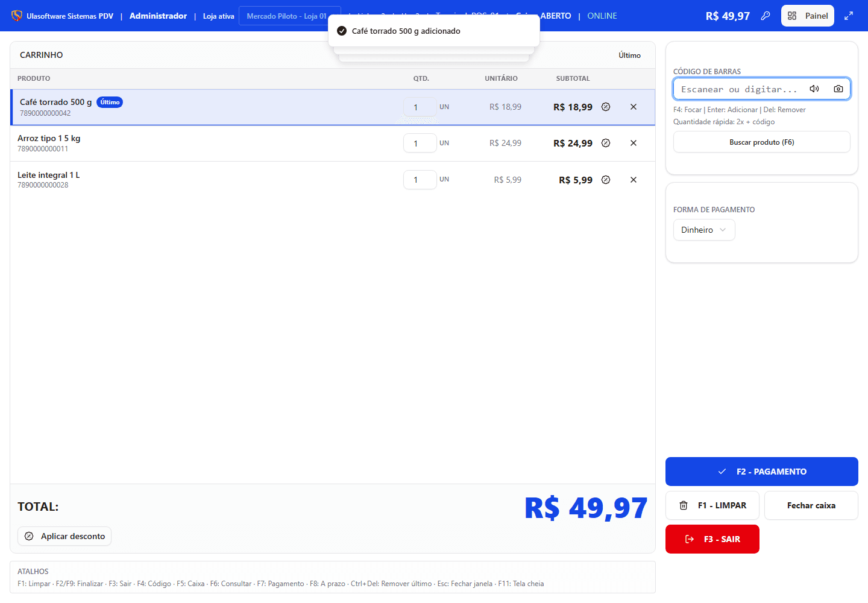The image size is (868, 603).
Task: Click ONLINE status in header
Action: (602, 16)
